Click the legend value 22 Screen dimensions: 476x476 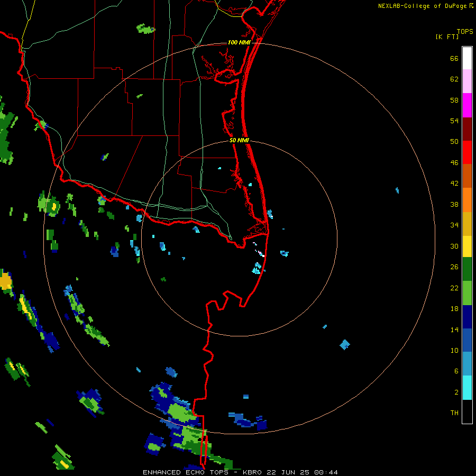[454, 288]
